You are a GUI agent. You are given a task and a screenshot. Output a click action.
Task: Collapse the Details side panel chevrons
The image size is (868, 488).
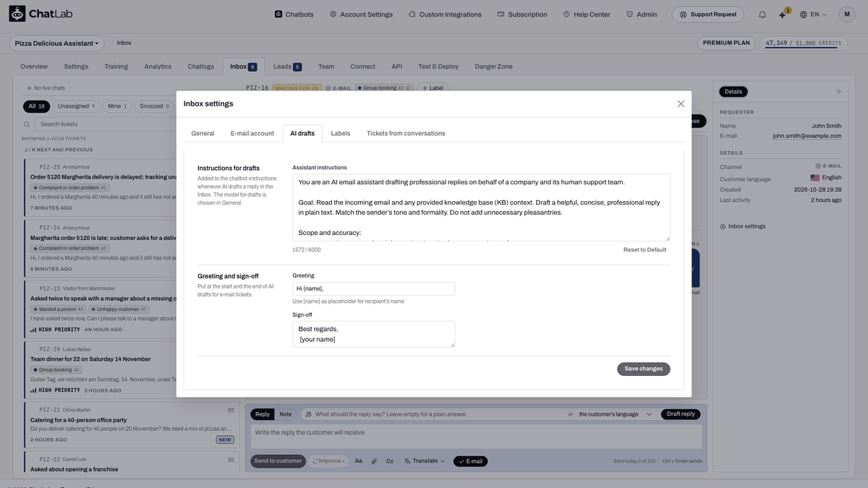coord(838,92)
